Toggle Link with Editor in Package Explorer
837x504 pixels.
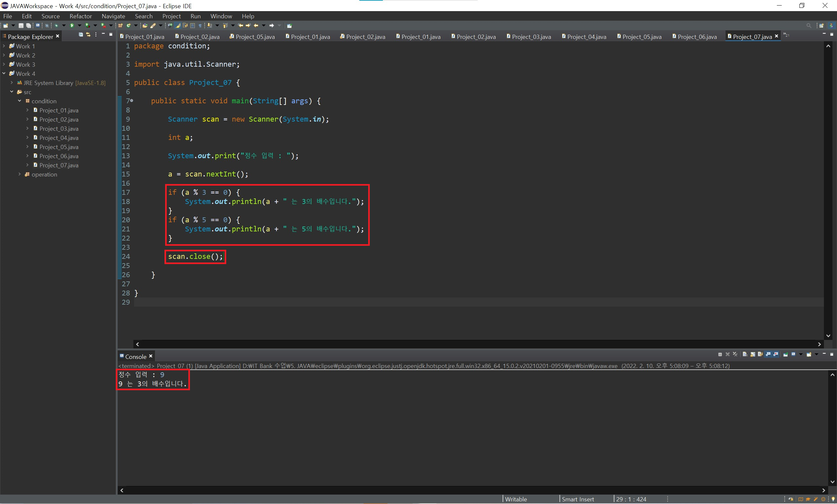pos(88,35)
